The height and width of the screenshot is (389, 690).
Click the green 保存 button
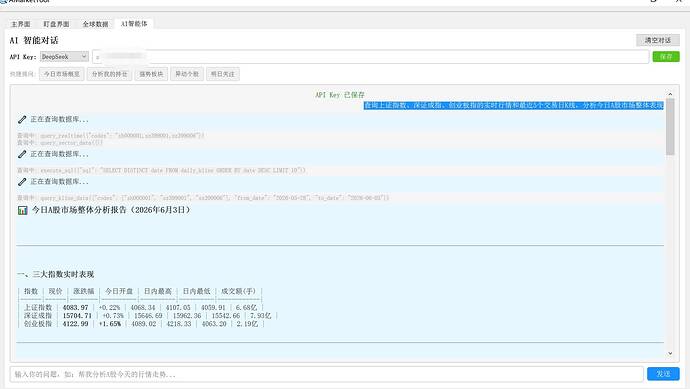coord(666,57)
